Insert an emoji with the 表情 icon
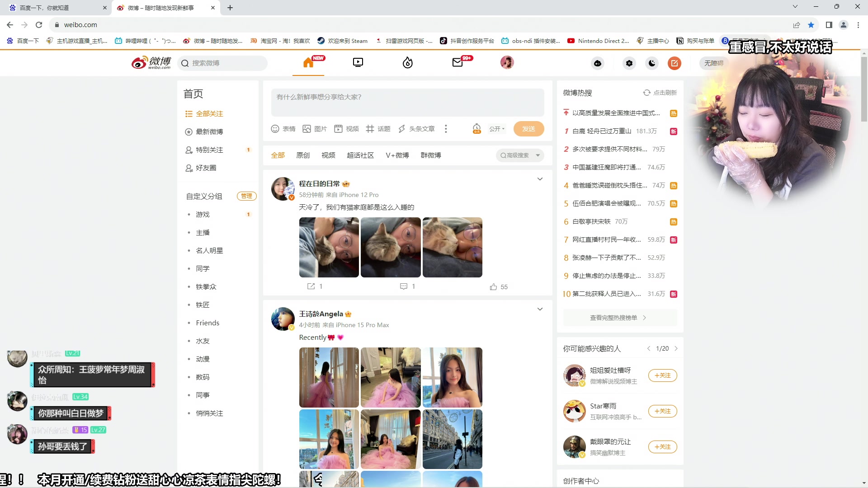 [283, 129]
